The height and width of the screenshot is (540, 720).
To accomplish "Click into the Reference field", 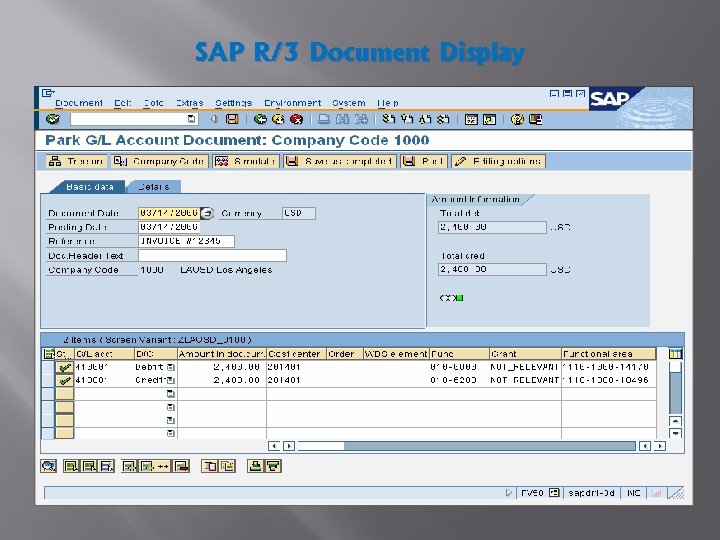I will (186, 241).
